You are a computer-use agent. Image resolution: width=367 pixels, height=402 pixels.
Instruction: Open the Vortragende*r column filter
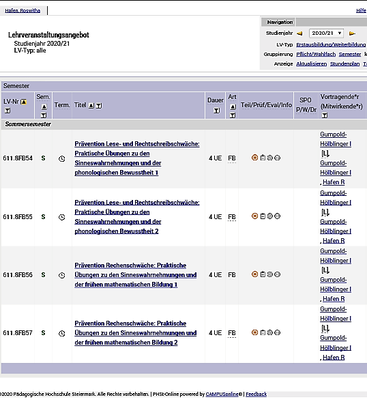pyautogui.click(x=325, y=115)
